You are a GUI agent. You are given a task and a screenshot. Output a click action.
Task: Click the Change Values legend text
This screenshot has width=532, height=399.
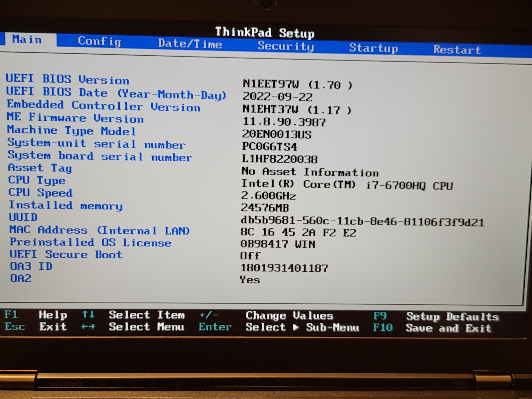point(289,316)
